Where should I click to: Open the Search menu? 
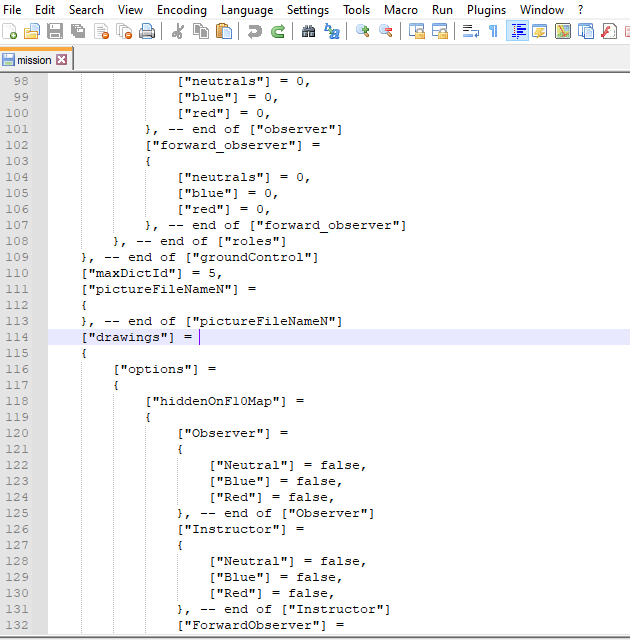coord(86,9)
